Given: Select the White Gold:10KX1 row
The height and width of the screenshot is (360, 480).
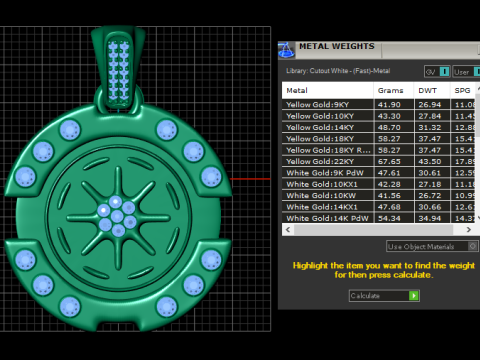Looking at the screenshot, I should pos(378,184).
